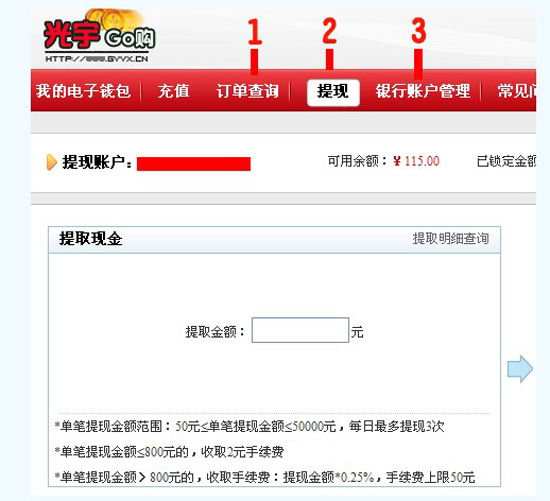The width and height of the screenshot is (550, 501).
Task: Click the blue right arrow icon
Action: point(520,369)
